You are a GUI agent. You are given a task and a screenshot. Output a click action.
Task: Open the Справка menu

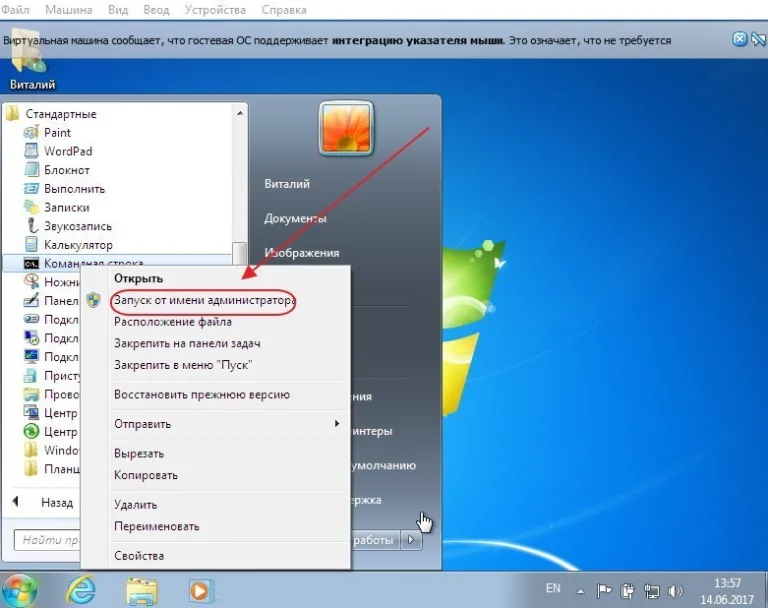[x=284, y=10]
